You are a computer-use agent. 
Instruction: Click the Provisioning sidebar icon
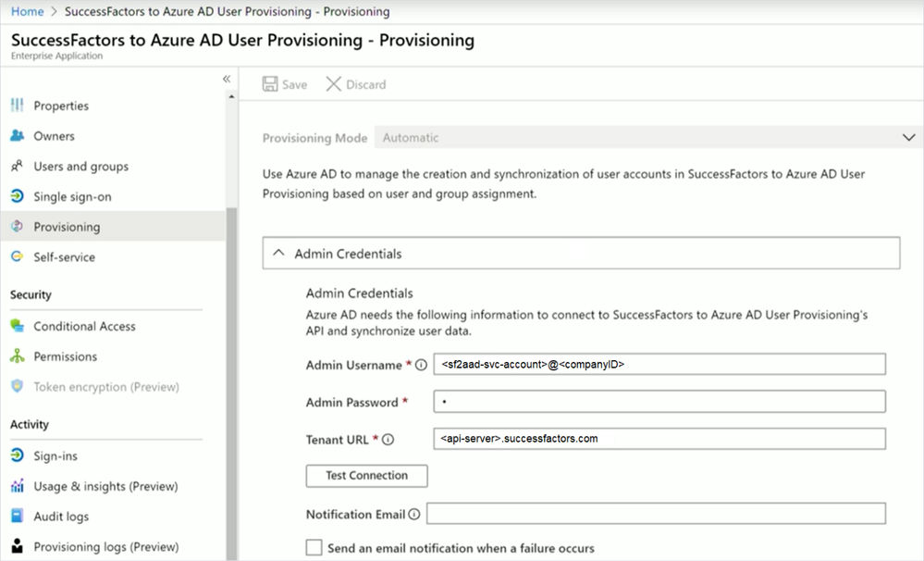tap(17, 226)
